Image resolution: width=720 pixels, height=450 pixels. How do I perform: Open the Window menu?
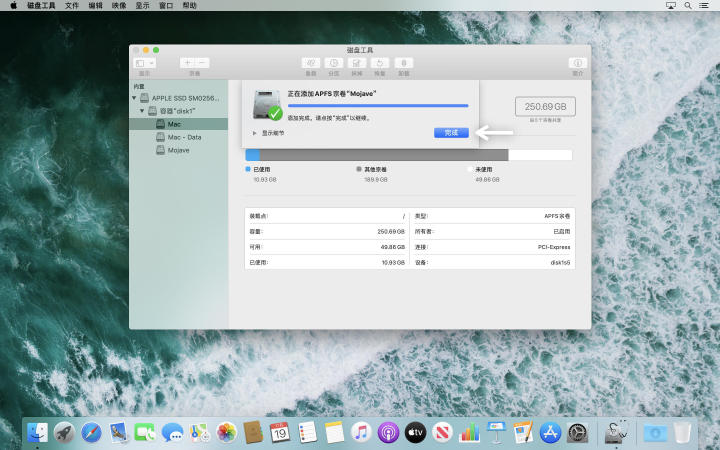click(166, 6)
